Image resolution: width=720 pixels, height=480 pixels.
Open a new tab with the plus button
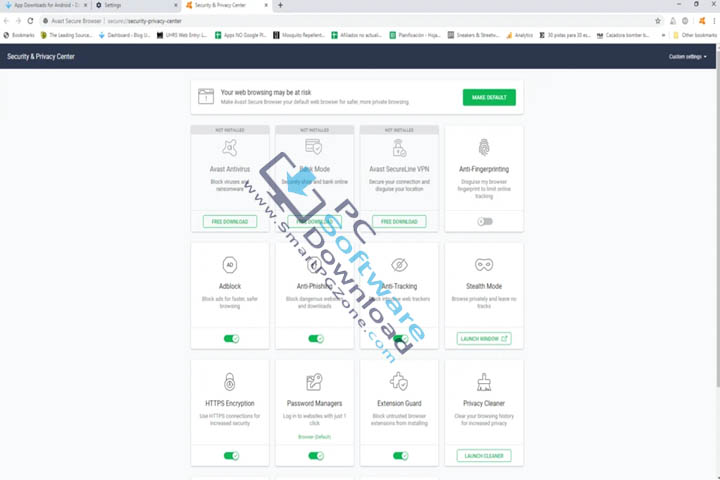(x=280, y=5)
